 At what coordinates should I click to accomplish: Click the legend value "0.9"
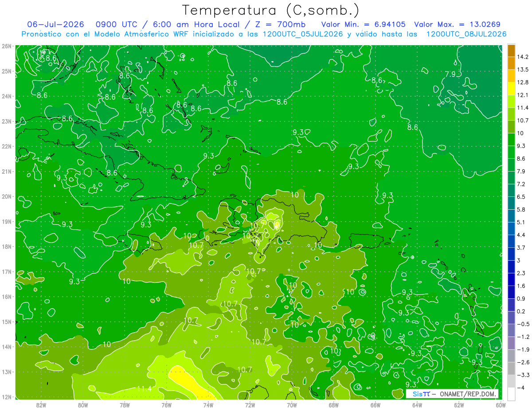[521, 298]
